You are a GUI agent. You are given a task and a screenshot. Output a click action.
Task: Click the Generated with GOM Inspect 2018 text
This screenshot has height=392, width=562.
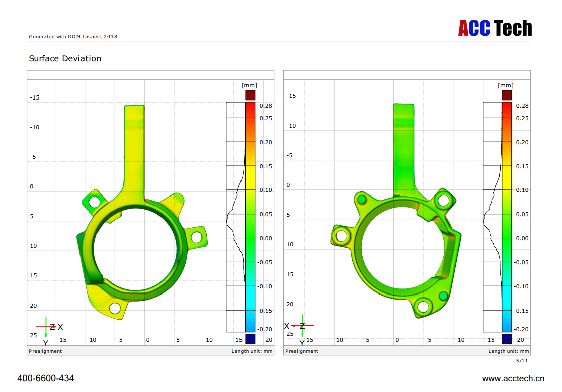tap(73, 36)
